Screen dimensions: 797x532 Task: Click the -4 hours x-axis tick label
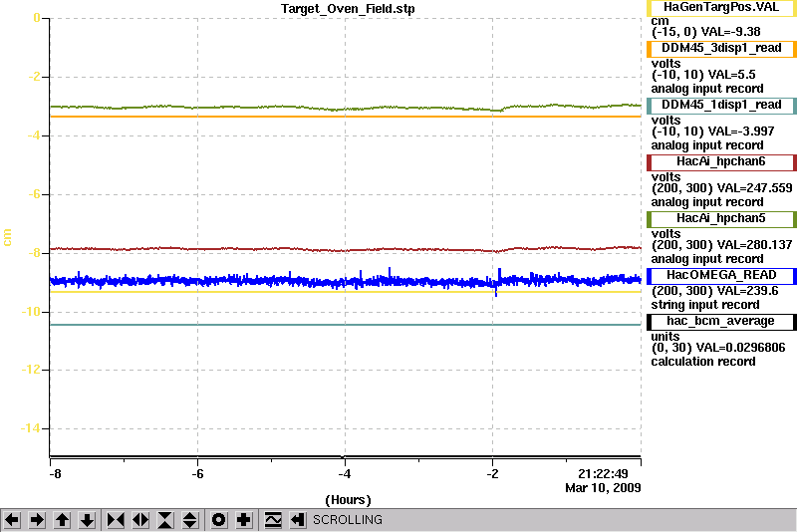tap(345, 474)
